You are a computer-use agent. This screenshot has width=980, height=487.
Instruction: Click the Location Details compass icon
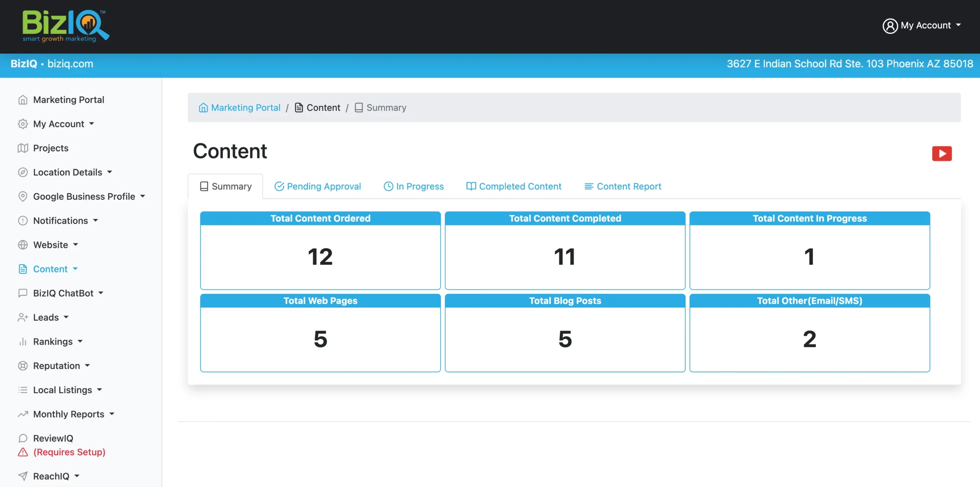pyautogui.click(x=23, y=172)
